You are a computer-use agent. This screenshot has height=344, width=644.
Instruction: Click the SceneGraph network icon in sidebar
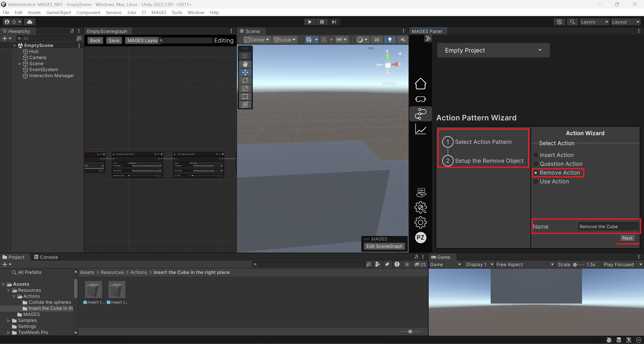[421, 114]
